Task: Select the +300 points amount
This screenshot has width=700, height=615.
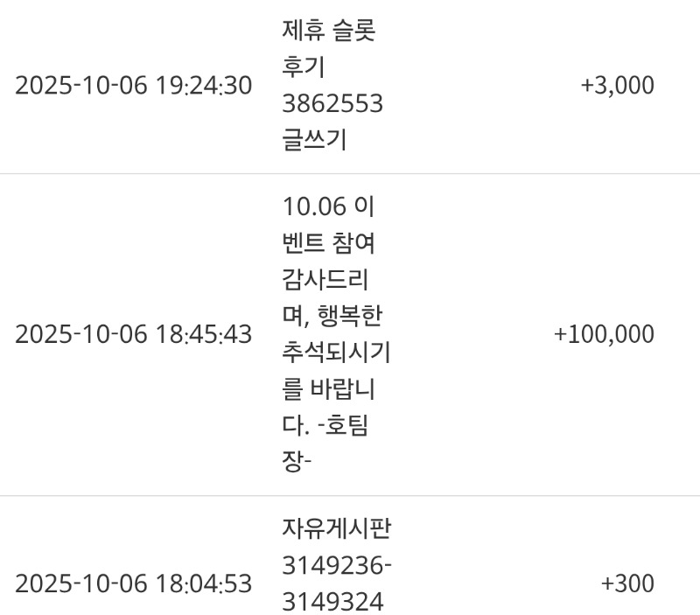Action: tap(627, 584)
